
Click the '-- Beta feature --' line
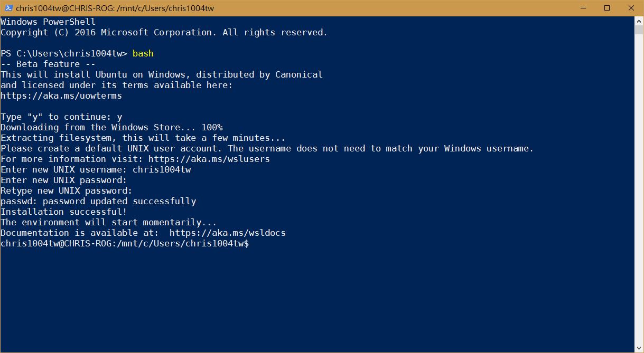[48, 64]
